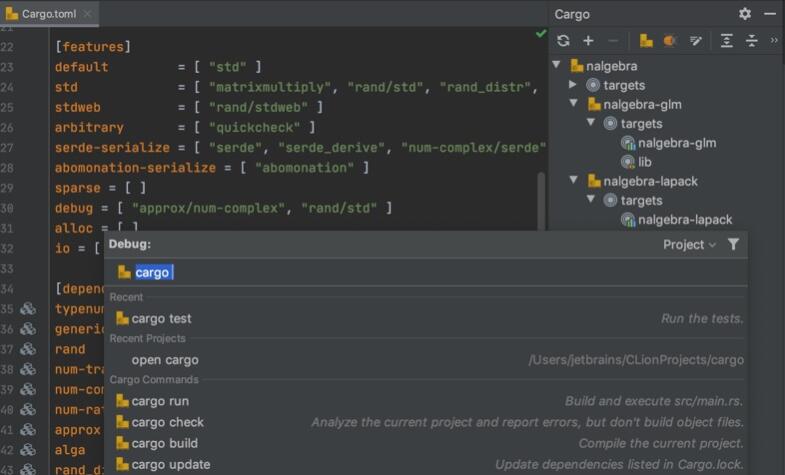Collapse targets under nalgebra-glm
This screenshot has width=785, height=475.
click(x=591, y=123)
